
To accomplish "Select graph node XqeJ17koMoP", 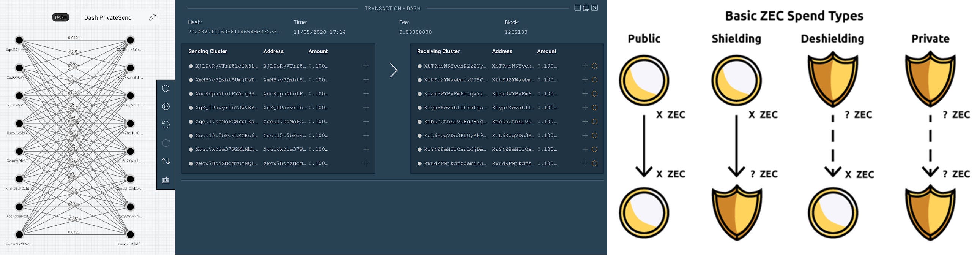I will [x=19, y=40].
